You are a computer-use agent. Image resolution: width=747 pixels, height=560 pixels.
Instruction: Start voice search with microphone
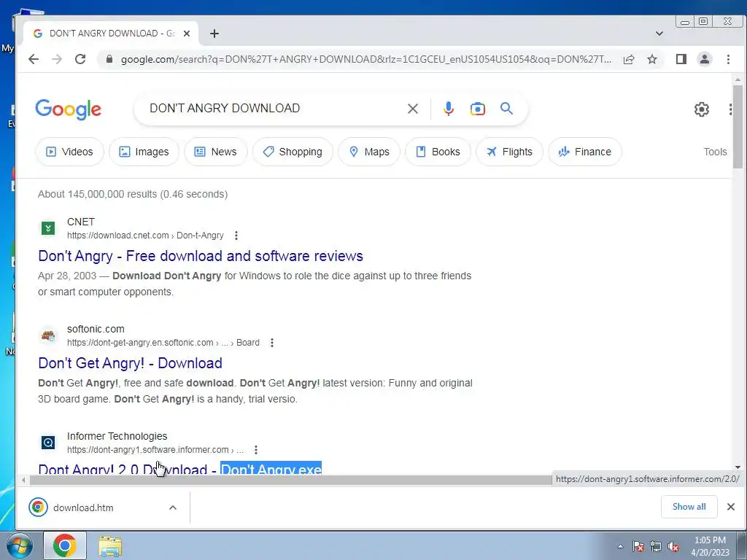tap(449, 109)
